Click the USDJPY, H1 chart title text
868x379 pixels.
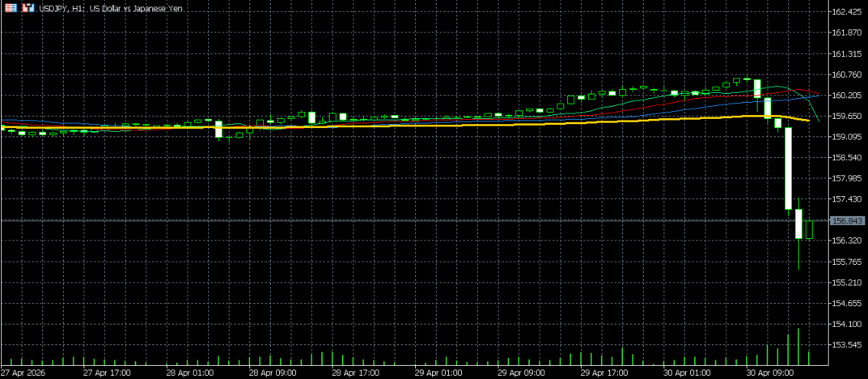click(x=110, y=9)
